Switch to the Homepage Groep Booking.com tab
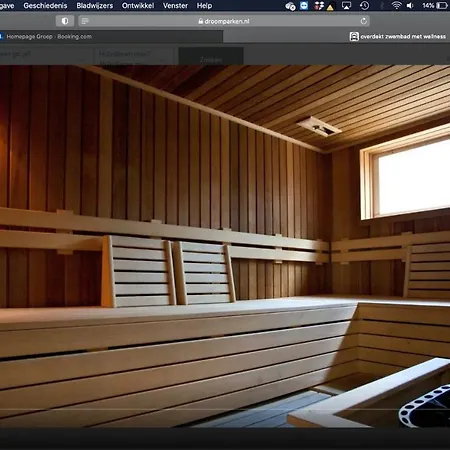Image resolution: width=450 pixels, height=450 pixels. 111,37
